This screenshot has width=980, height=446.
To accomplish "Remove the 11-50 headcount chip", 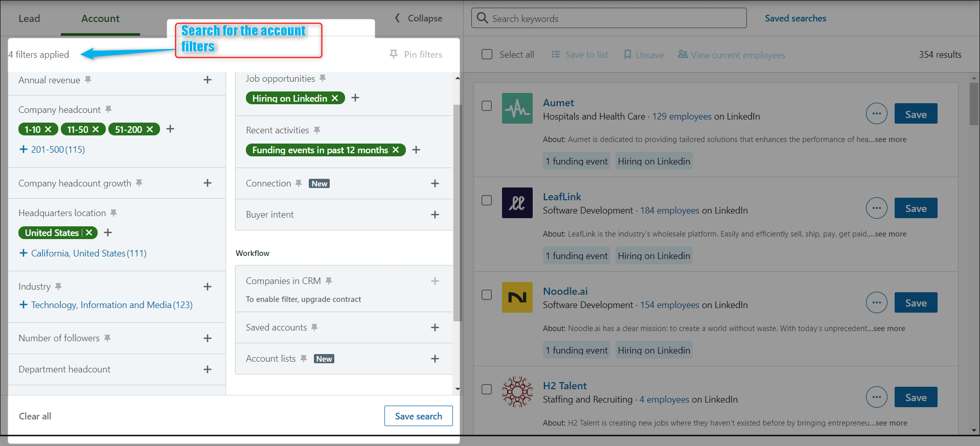I will [x=96, y=129].
